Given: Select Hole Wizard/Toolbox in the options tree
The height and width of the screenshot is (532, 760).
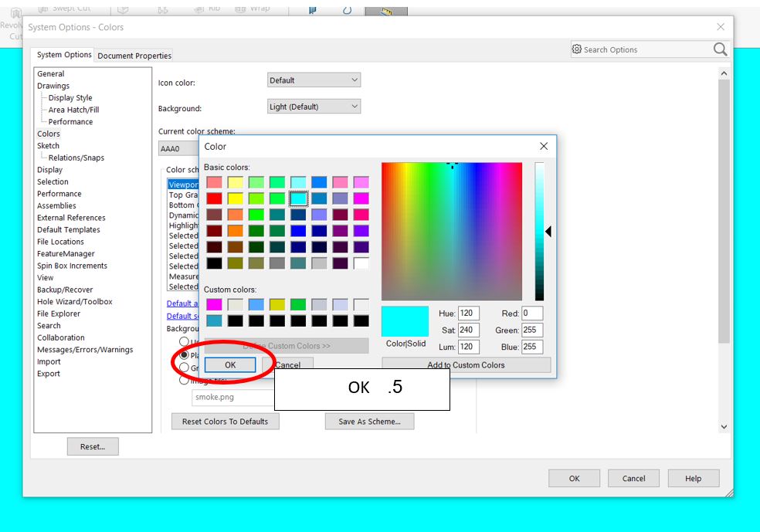Looking at the screenshot, I should (x=75, y=302).
